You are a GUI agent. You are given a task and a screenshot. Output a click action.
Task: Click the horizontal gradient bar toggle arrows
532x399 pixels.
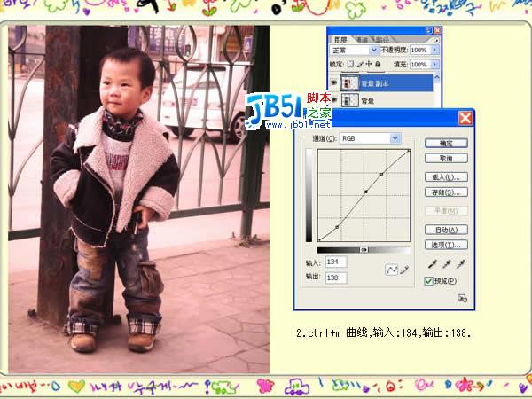coord(364,250)
